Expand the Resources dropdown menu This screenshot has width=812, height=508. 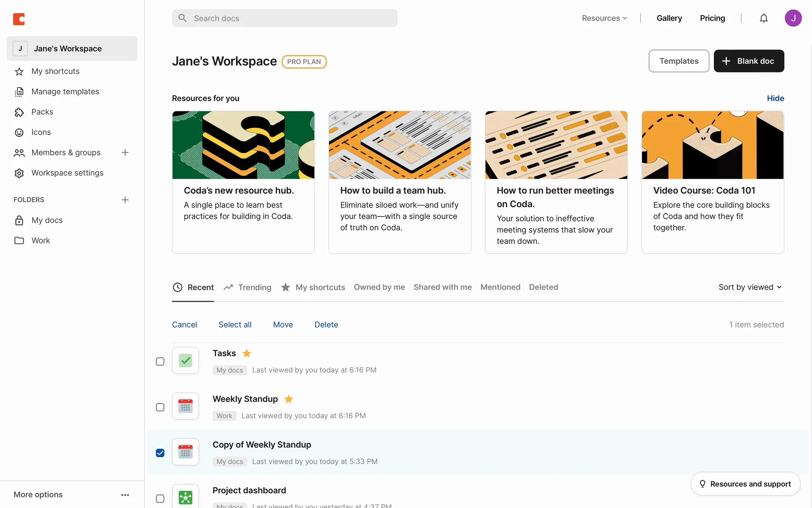pos(604,18)
